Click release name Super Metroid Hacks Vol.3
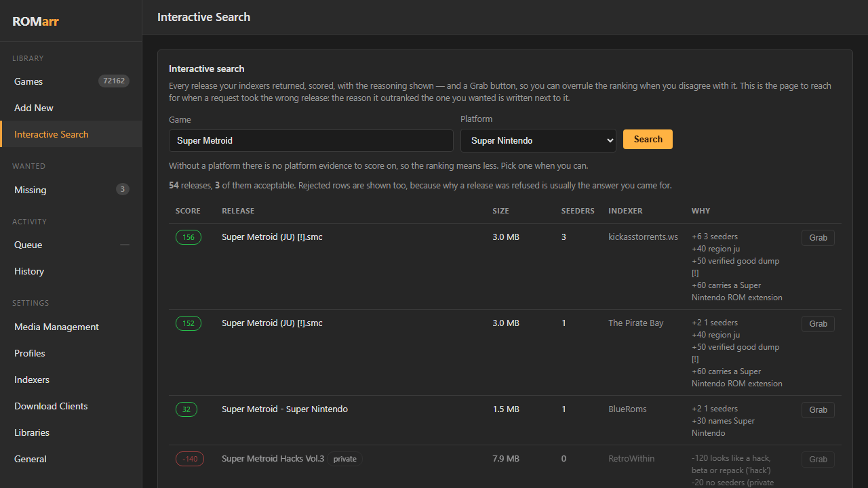The height and width of the screenshot is (488, 868). point(273,458)
